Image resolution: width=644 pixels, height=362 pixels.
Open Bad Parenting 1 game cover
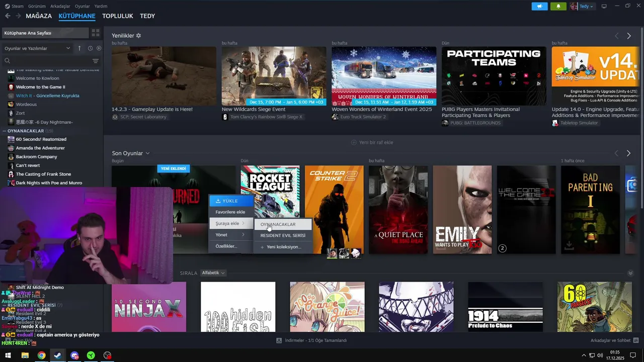pyautogui.click(x=591, y=210)
